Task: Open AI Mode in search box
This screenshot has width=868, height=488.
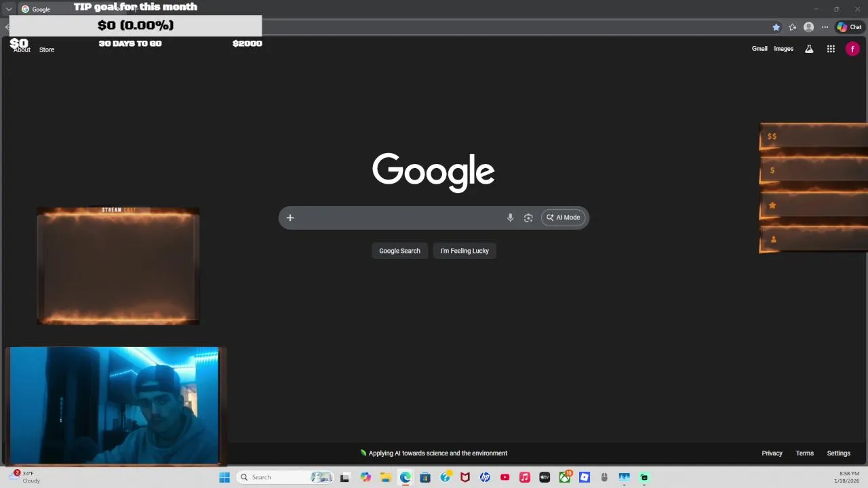Action: (x=564, y=218)
